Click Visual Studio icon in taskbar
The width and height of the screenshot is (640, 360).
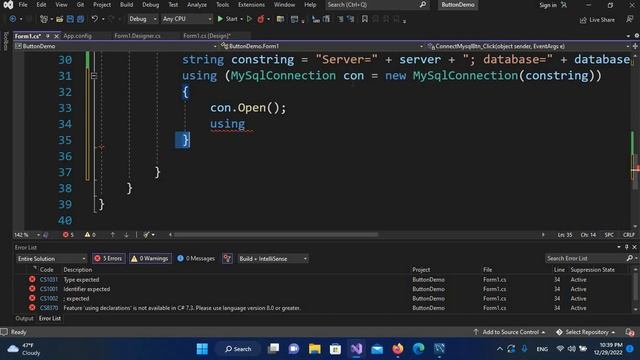[x=356, y=349]
